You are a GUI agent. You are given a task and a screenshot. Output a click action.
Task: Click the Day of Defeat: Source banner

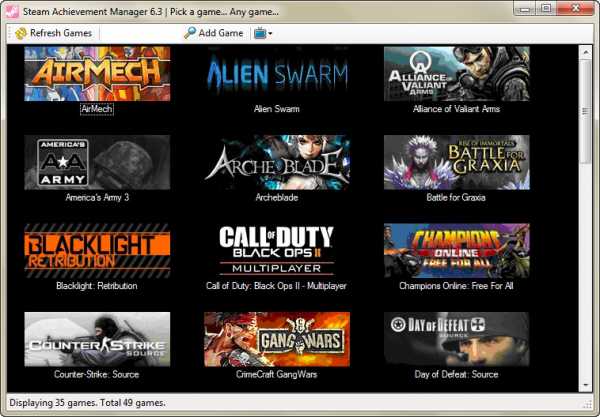click(456, 339)
